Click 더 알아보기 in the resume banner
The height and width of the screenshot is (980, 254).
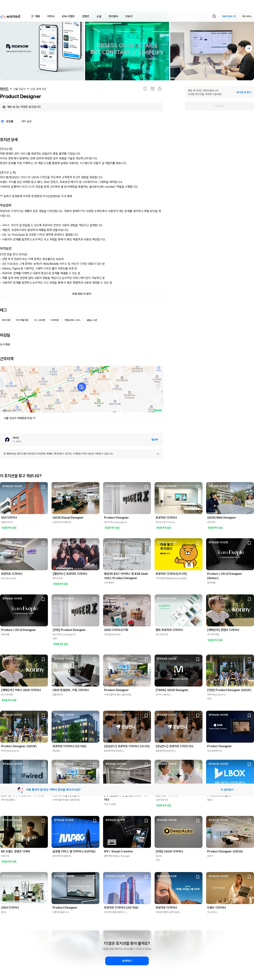(227, 789)
